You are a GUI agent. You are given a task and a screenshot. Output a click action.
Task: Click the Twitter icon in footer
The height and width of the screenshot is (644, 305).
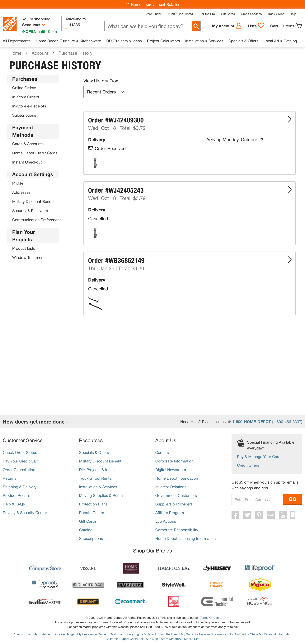[247, 515]
